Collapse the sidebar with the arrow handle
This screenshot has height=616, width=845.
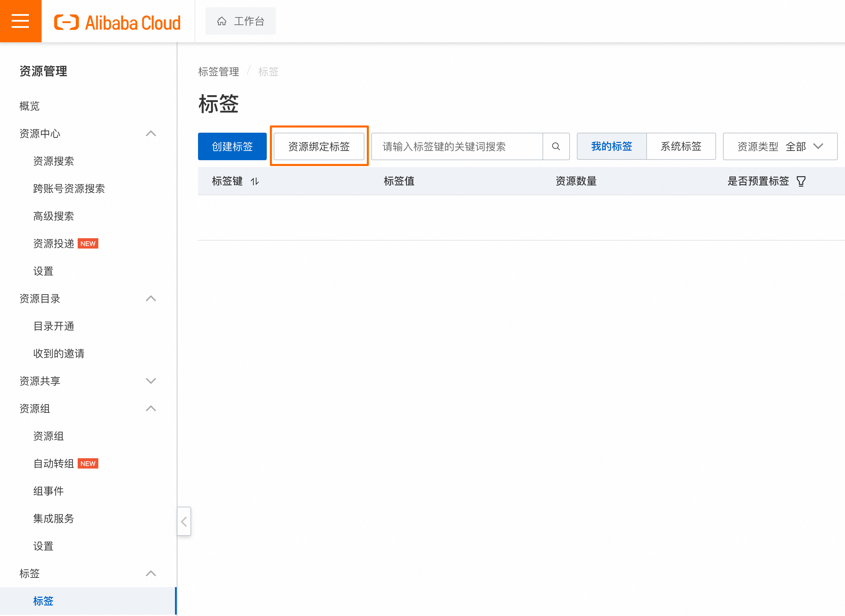click(184, 521)
